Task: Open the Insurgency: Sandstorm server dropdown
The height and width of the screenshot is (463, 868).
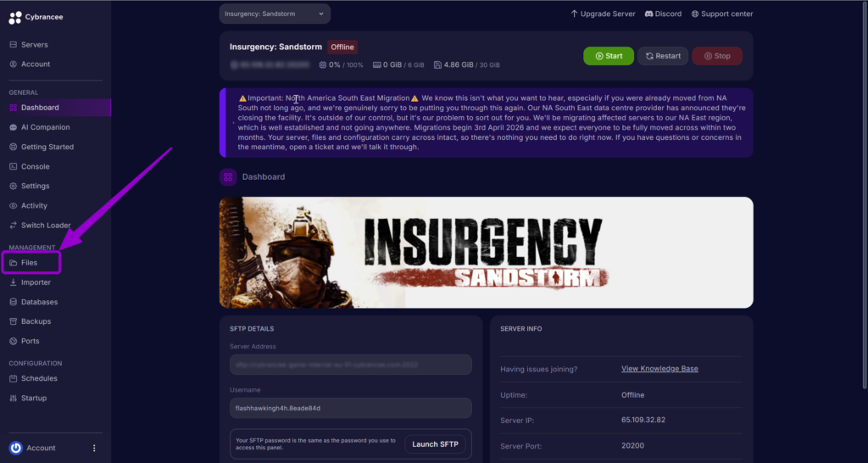Action: (275, 14)
